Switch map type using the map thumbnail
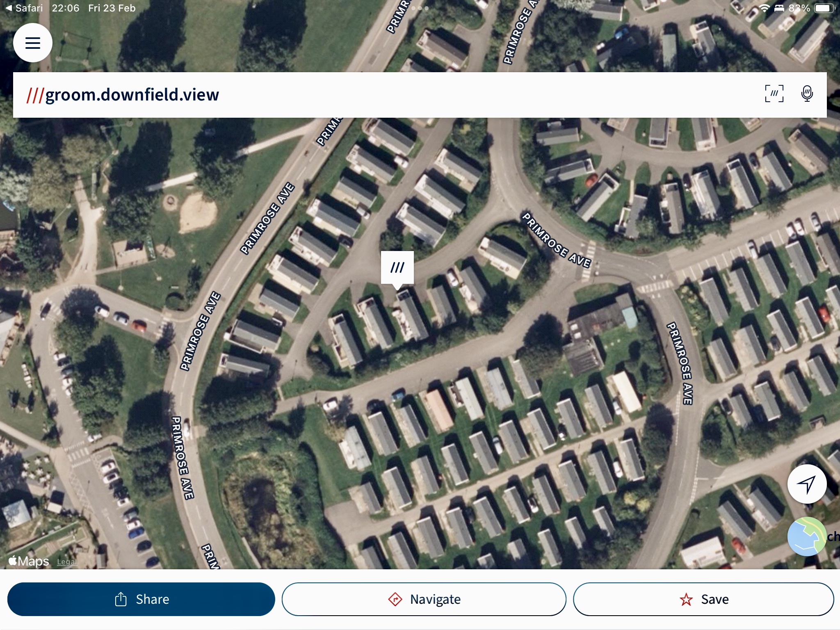The height and width of the screenshot is (630, 840). coord(807,536)
